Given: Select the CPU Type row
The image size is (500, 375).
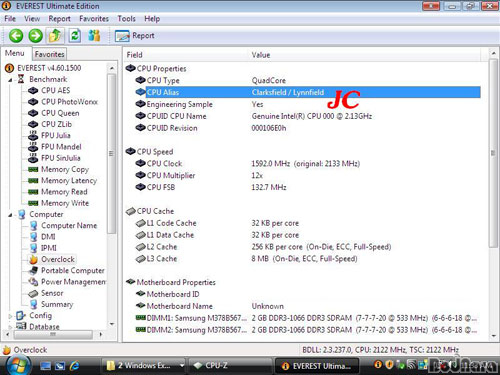Looking at the screenshot, I should point(303,80).
